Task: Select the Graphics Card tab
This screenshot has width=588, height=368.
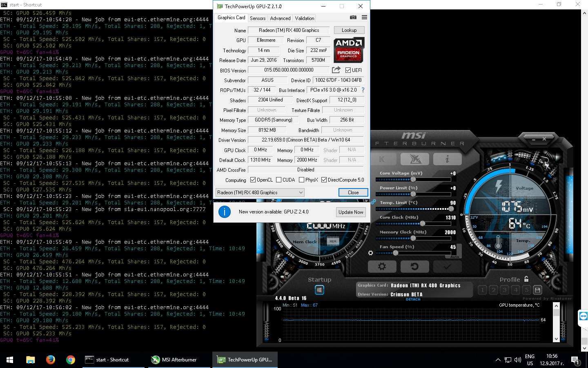Action: (231, 18)
